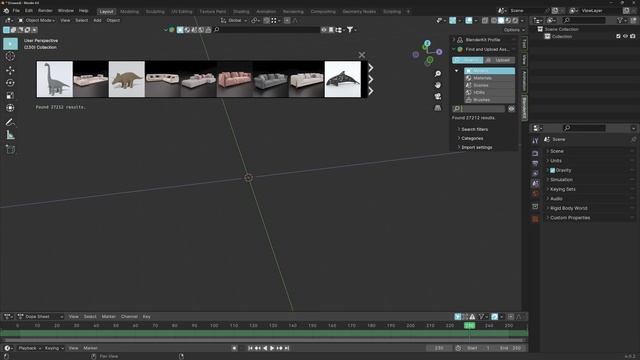
Task: Toggle search results visibility eye in BlenderKit
Action: 511,109
